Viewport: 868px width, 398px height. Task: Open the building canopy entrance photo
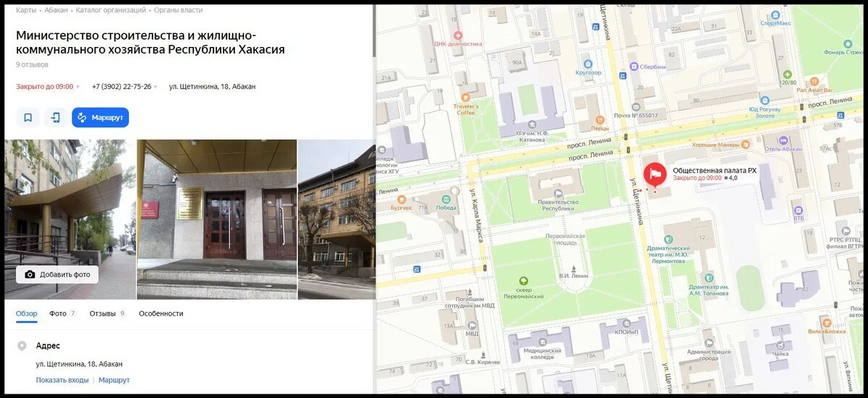(x=69, y=219)
